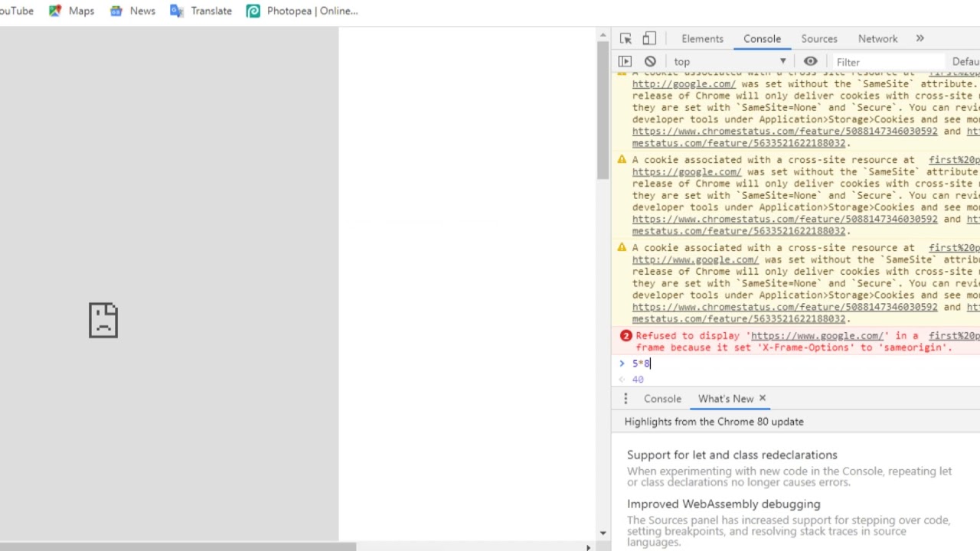
Task: Open chromestatus 5088147346030592 link in http://google.com/ warning
Action: (x=785, y=132)
